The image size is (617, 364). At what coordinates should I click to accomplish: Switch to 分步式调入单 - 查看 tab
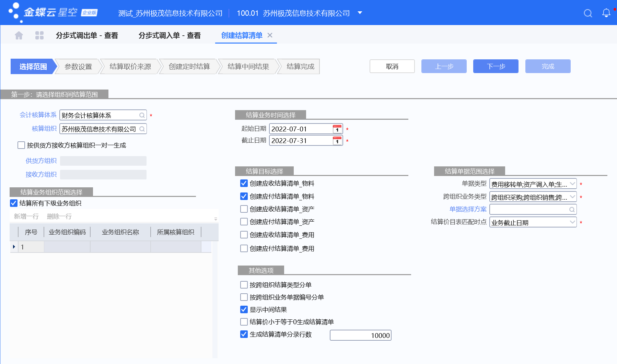(x=170, y=35)
